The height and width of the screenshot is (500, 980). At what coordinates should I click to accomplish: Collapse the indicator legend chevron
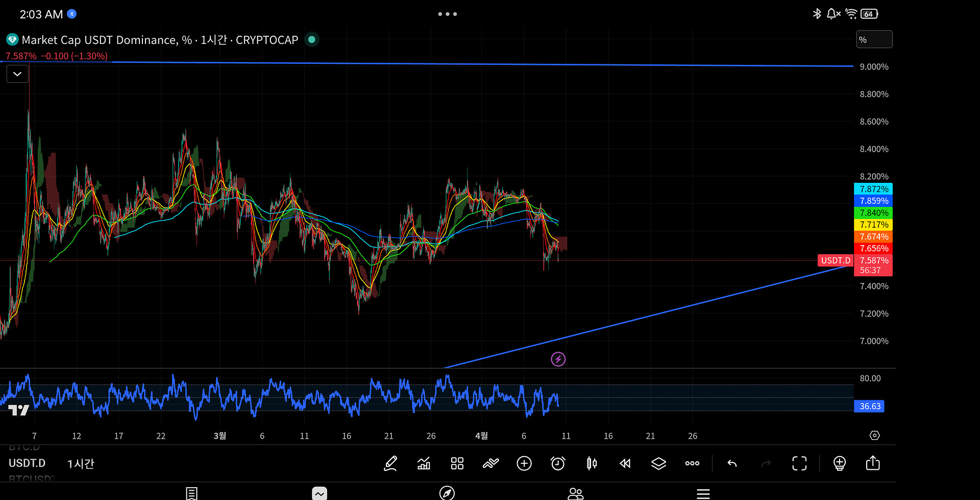17,74
